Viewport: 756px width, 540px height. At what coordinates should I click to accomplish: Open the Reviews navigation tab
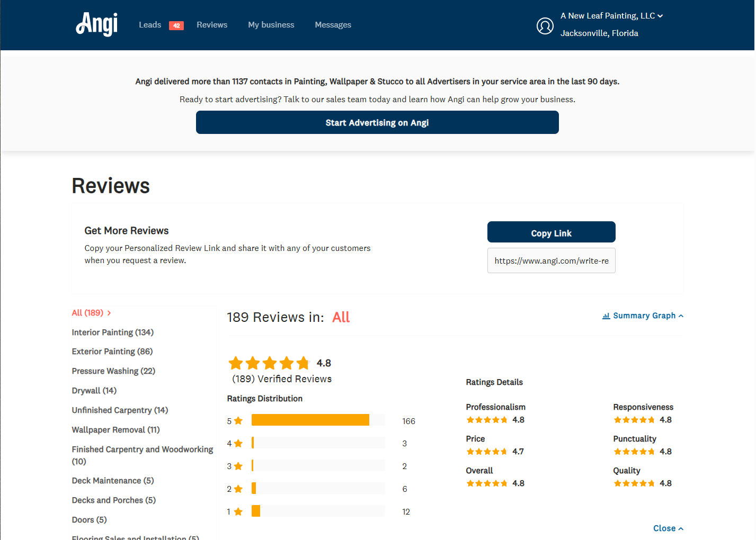click(212, 25)
